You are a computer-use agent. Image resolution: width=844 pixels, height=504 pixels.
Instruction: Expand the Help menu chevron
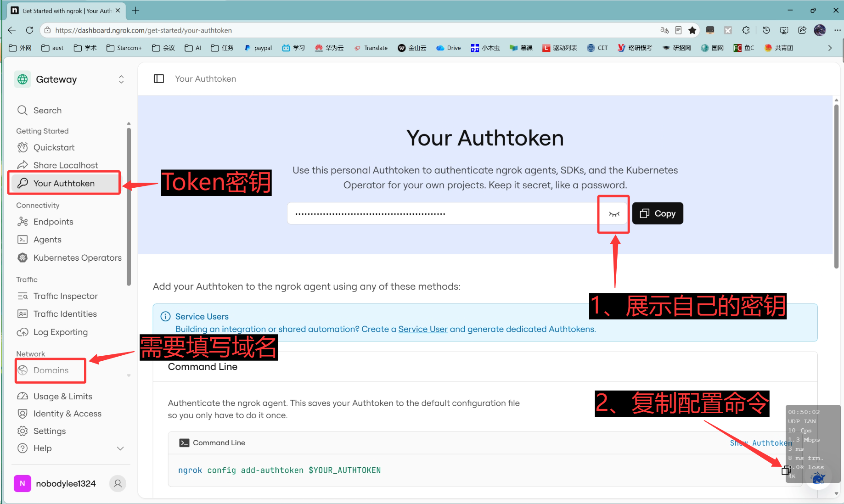[120, 448]
